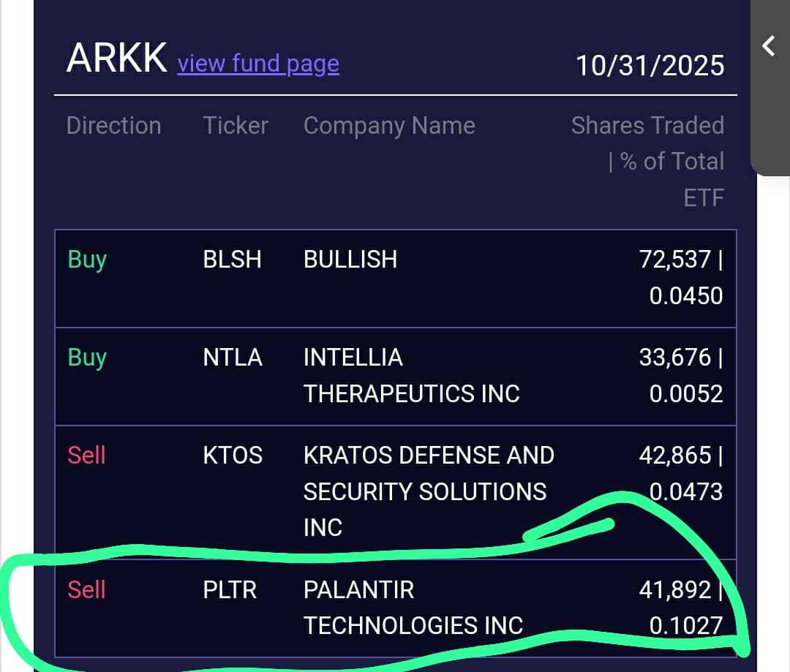Image resolution: width=790 pixels, height=672 pixels.
Task: Click the back chevron arrow icon
Action: click(769, 46)
